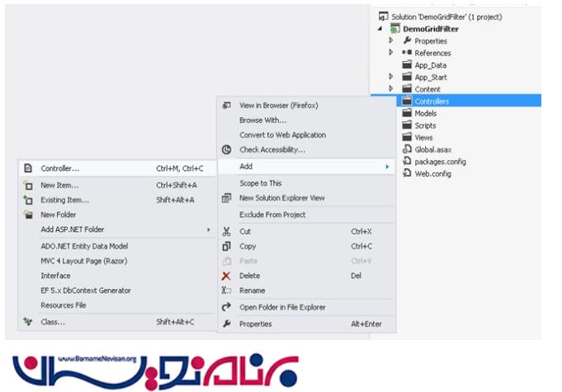Select Browse With... menu entry
Screen dimensions: 562x392
click(306, 120)
